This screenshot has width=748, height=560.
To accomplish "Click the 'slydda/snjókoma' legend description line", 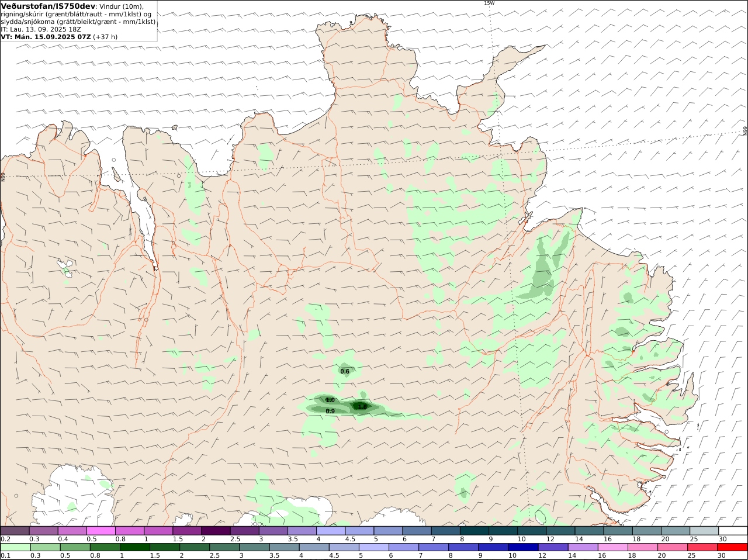I will pos(78,22).
